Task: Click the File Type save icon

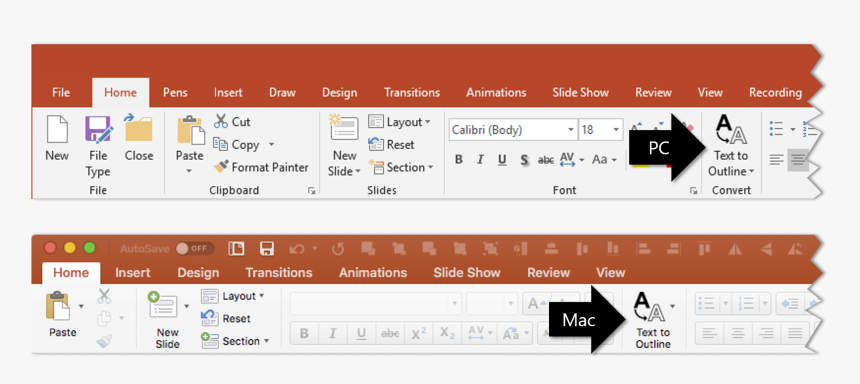Action: (x=98, y=129)
